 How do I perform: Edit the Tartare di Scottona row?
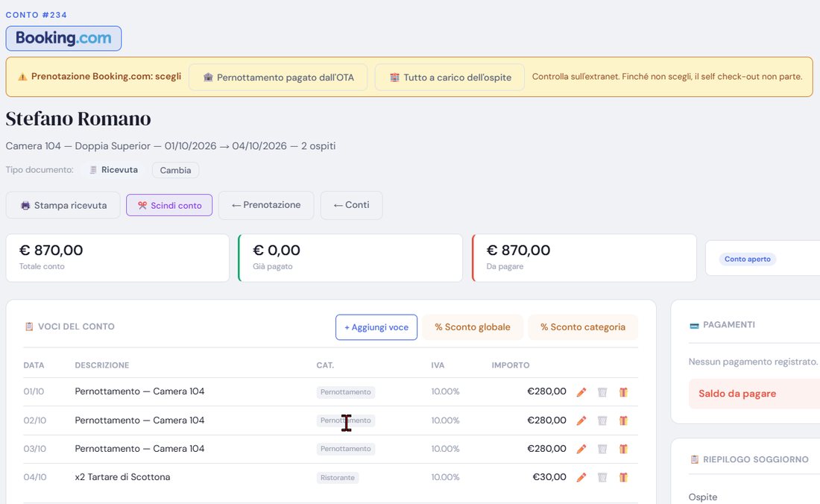581,477
